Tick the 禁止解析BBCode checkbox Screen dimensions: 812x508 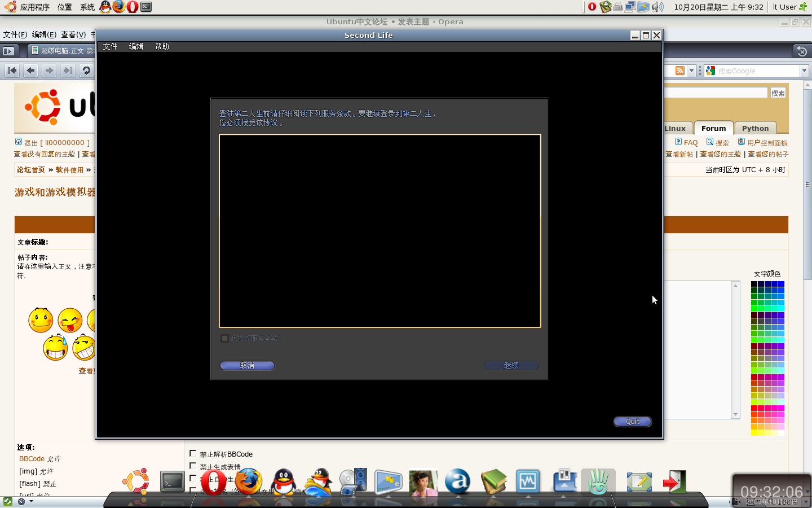(x=193, y=453)
